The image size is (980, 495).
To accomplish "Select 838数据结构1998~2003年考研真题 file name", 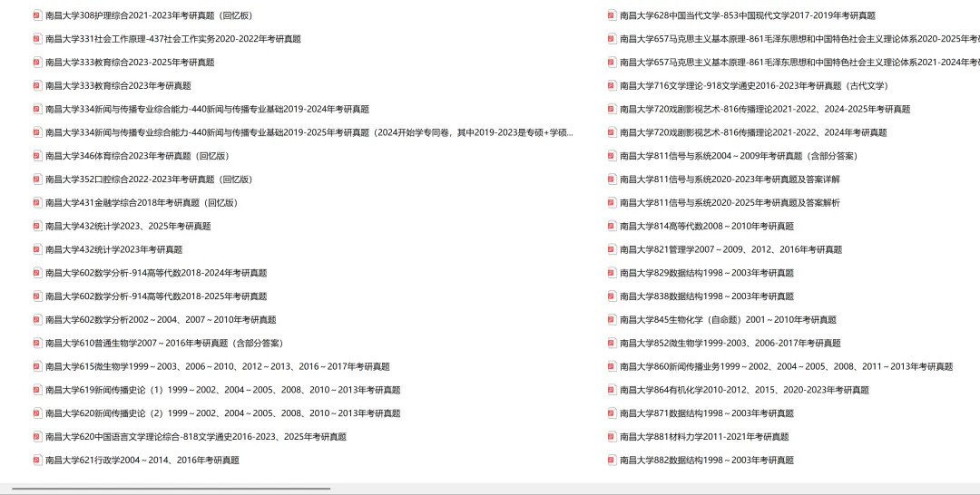I will coord(706,296).
